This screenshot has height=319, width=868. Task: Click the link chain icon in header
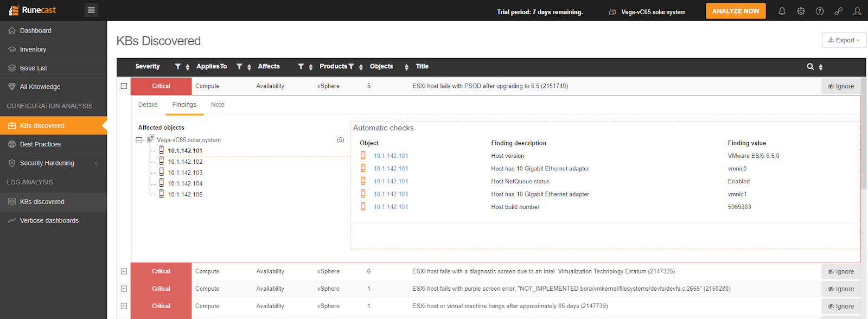click(x=838, y=11)
